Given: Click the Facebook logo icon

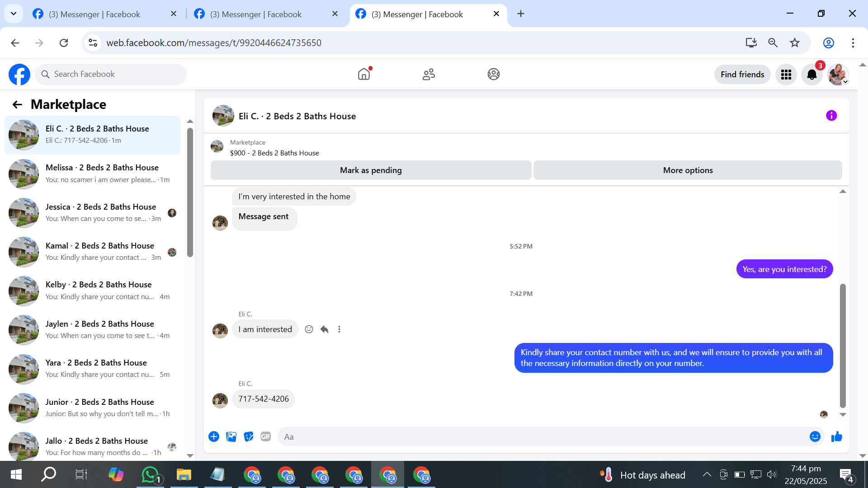Looking at the screenshot, I should coord(19,75).
